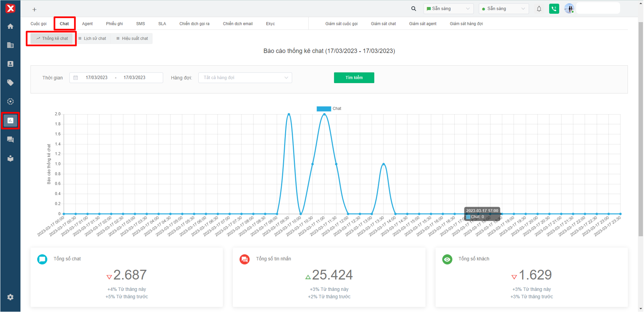Expand the first Sẵn sàng status dropdown
The height and width of the screenshot is (312, 644).
448,9
